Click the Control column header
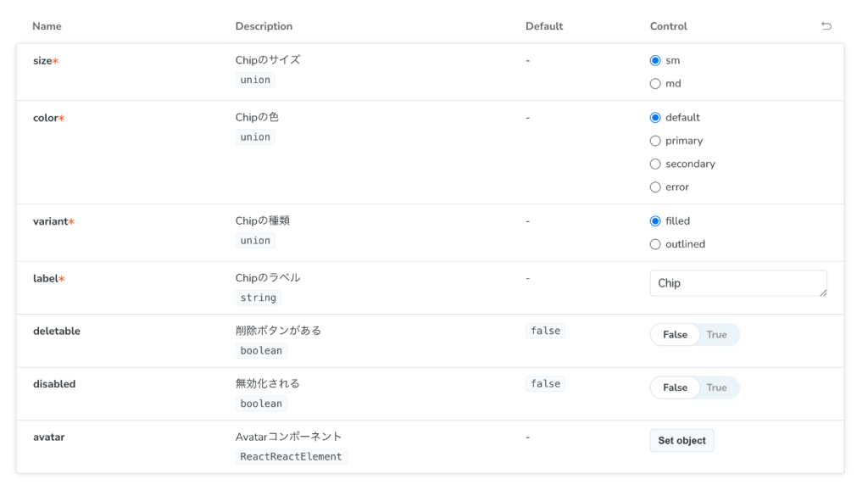Screen dimensions: 868x496 click(x=668, y=26)
